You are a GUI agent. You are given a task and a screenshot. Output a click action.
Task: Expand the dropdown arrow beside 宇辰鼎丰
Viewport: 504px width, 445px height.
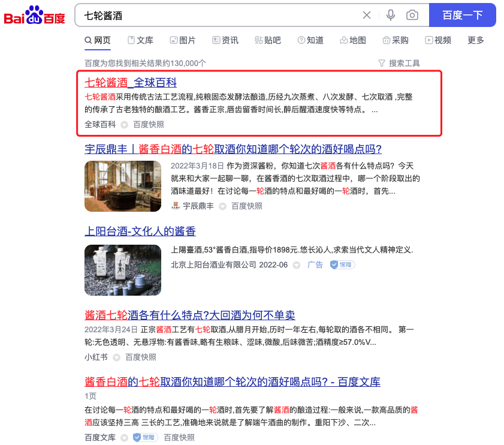[x=222, y=206]
